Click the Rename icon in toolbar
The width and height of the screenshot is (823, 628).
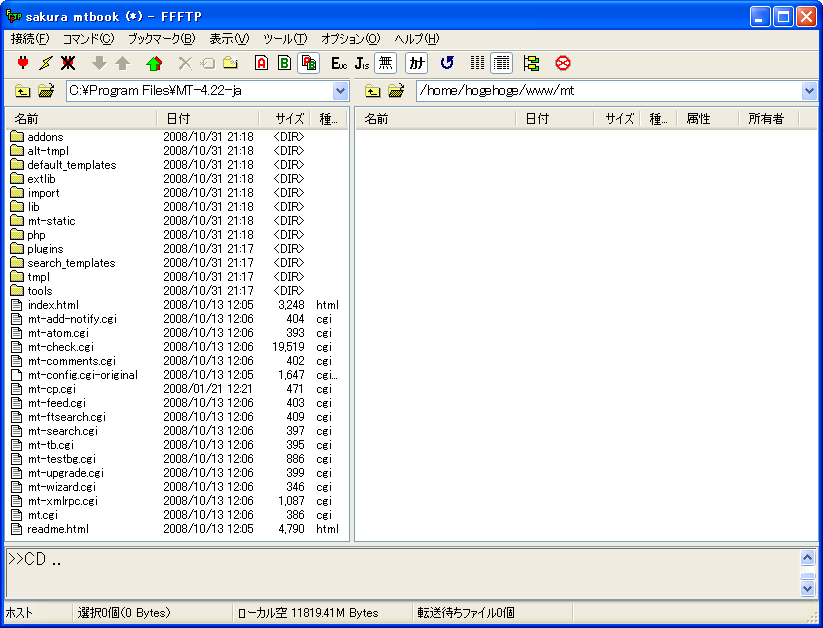(x=208, y=64)
